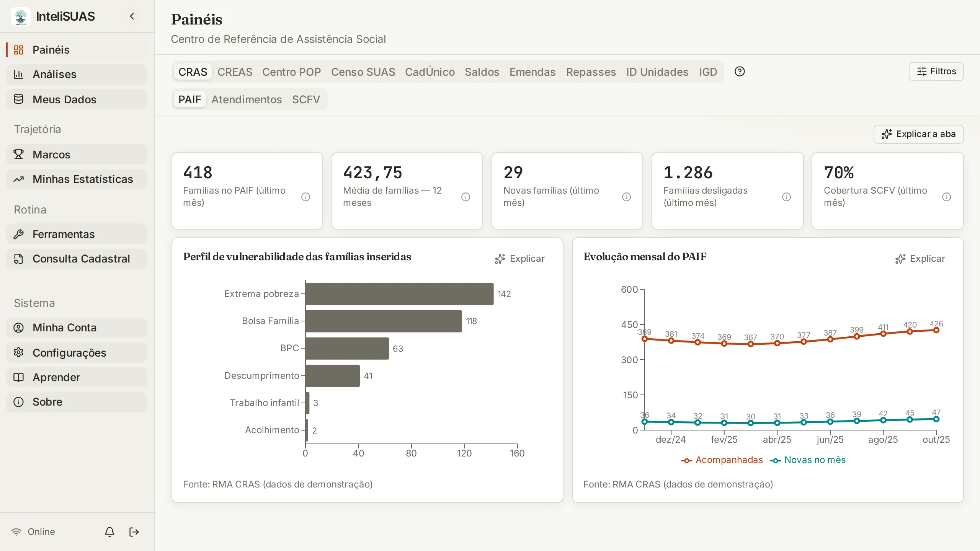
Task: Show info for Famílias desligadas card
Action: click(x=786, y=197)
